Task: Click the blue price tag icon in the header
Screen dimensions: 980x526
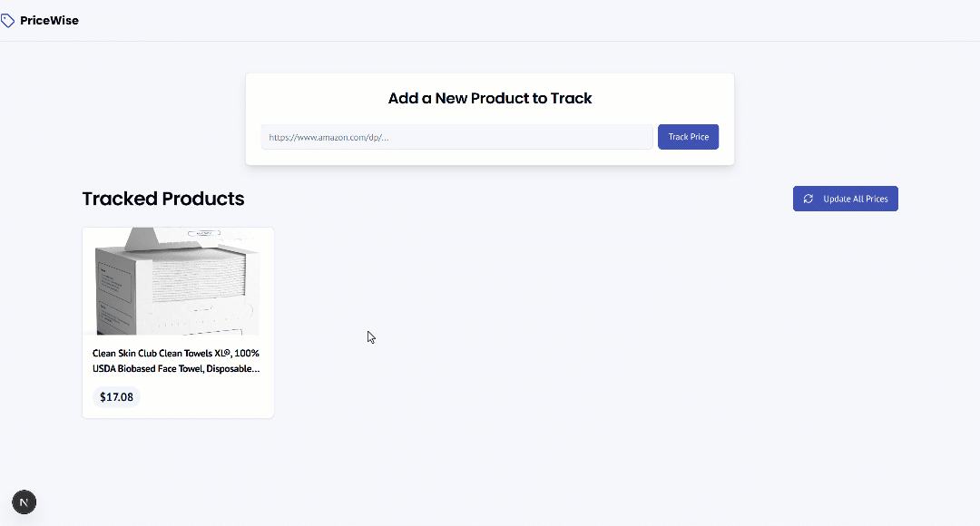Action: tap(9, 19)
